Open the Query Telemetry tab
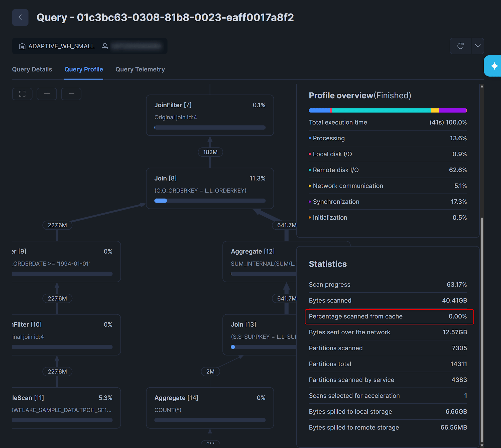The image size is (501, 448). point(140,69)
